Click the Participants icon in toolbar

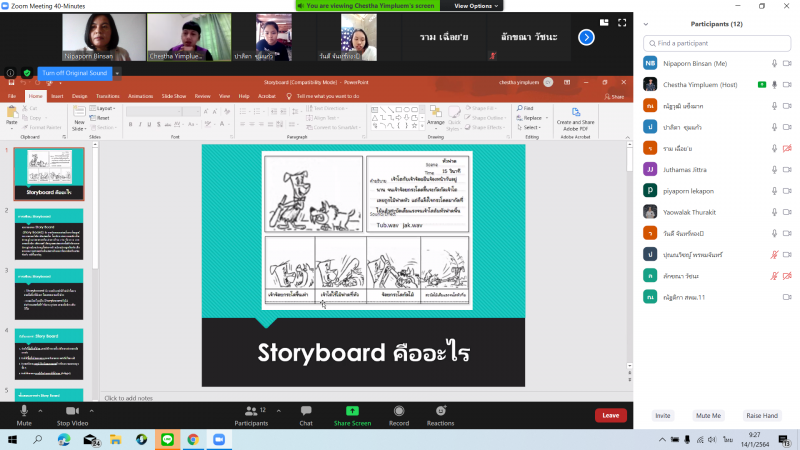point(251,411)
